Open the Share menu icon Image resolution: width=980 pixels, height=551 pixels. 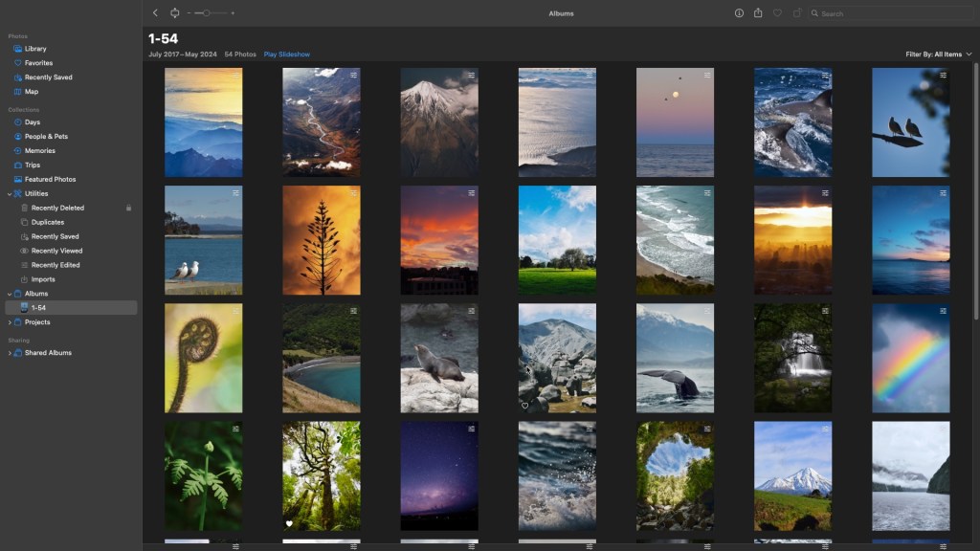point(758,13)
